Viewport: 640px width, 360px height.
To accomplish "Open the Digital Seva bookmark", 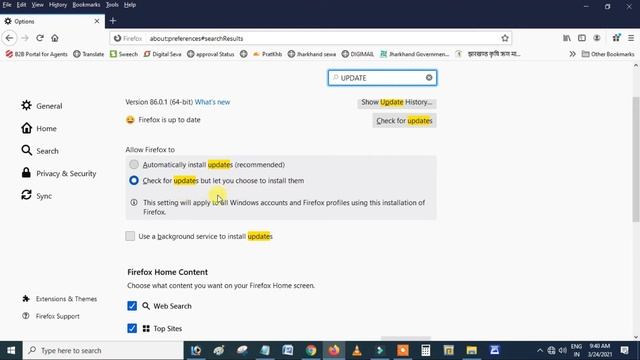I will 162,54.
